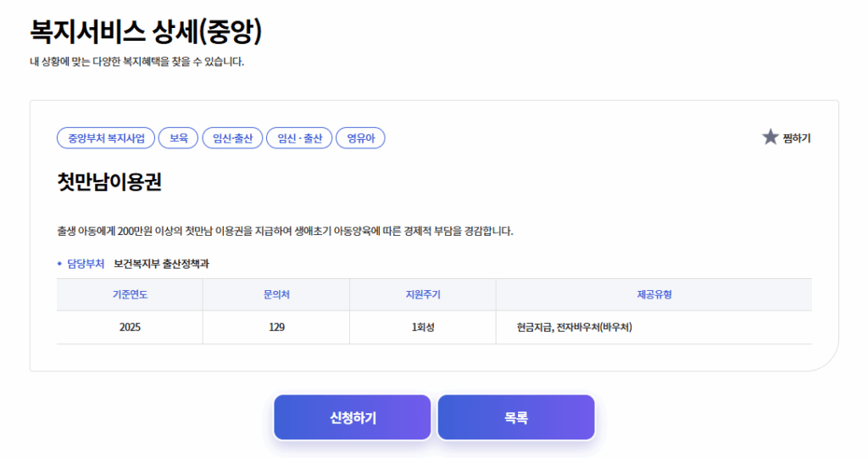Click the service description sentence
This screenshot has width=868, height=458.
285,231
